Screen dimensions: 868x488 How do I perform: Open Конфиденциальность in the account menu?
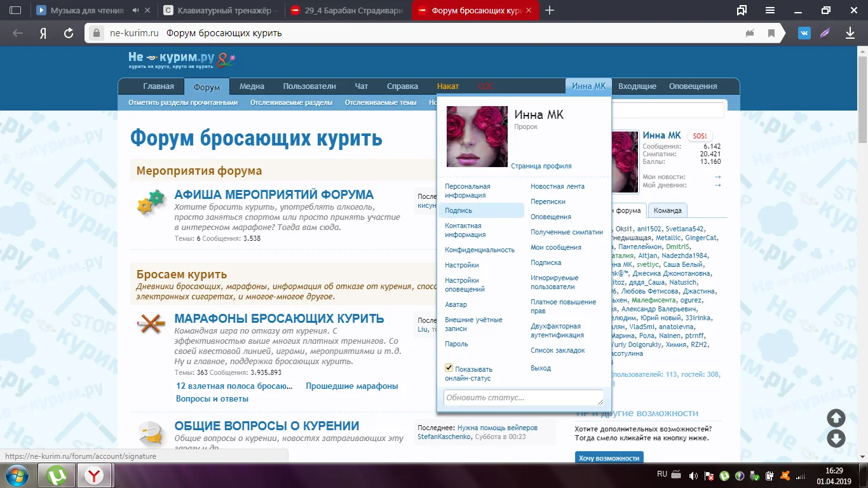coord(480,250)
